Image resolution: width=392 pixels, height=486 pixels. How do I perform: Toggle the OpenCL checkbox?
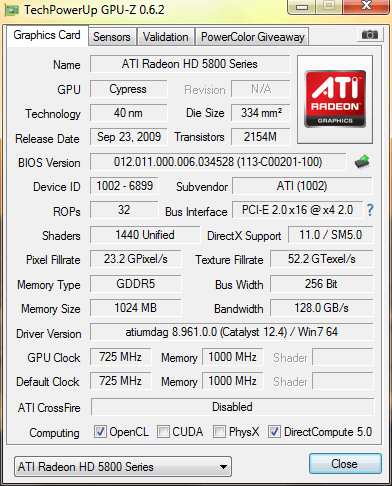click(100, 432)
